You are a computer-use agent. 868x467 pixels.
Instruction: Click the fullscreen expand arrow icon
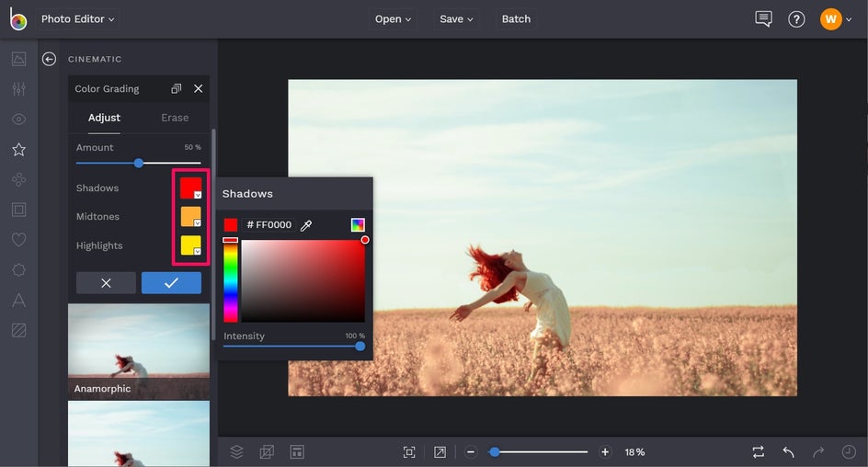(440, 452)
